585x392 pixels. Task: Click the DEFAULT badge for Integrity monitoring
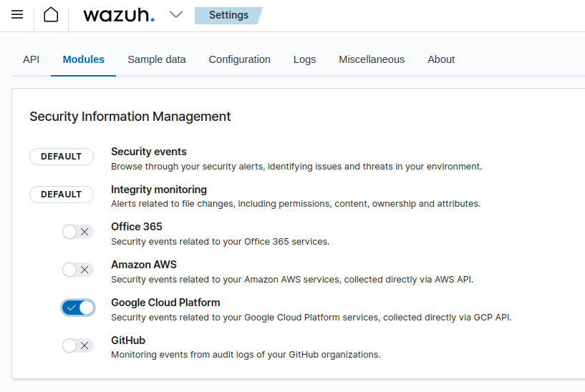(x=62, y=195)
